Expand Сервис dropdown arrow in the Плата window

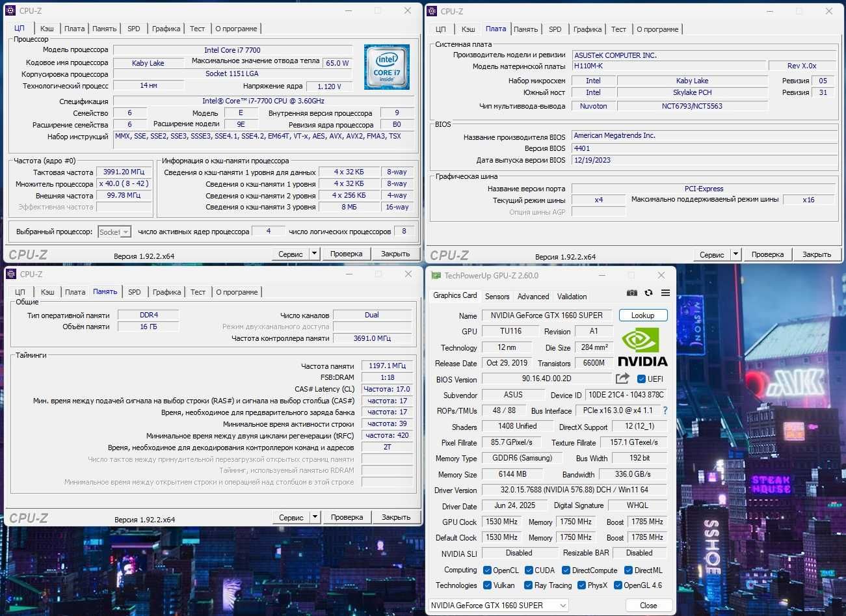coord(735,254)
